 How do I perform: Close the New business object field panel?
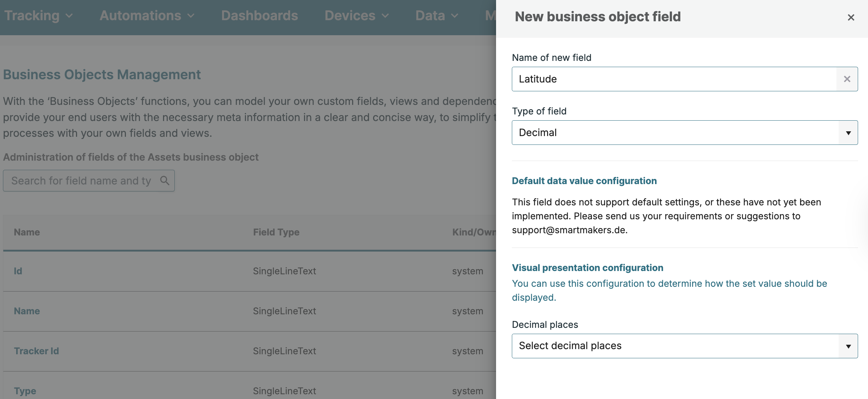[851, 17]
